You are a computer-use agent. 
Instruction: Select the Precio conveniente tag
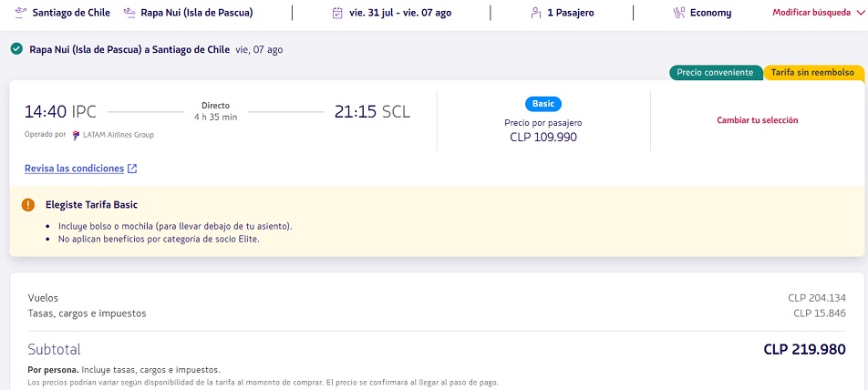(x=715, y=73)
